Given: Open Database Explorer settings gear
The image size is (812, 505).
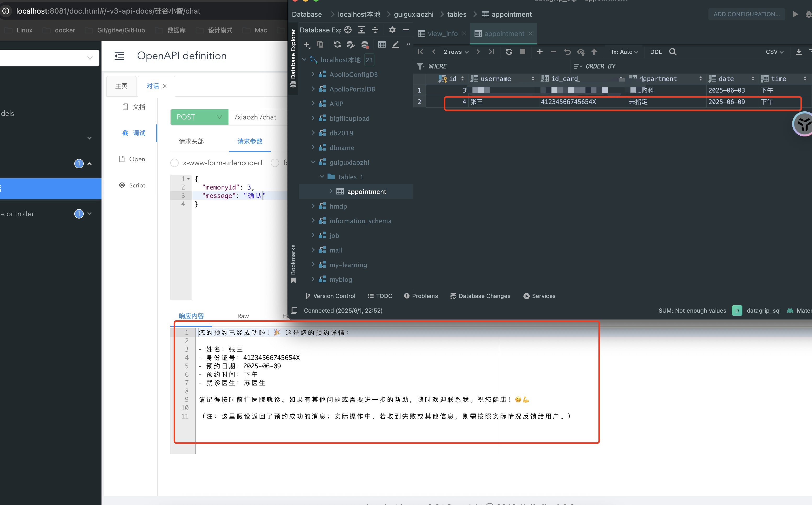Looking at the screenshot, I should pos(392,30).
